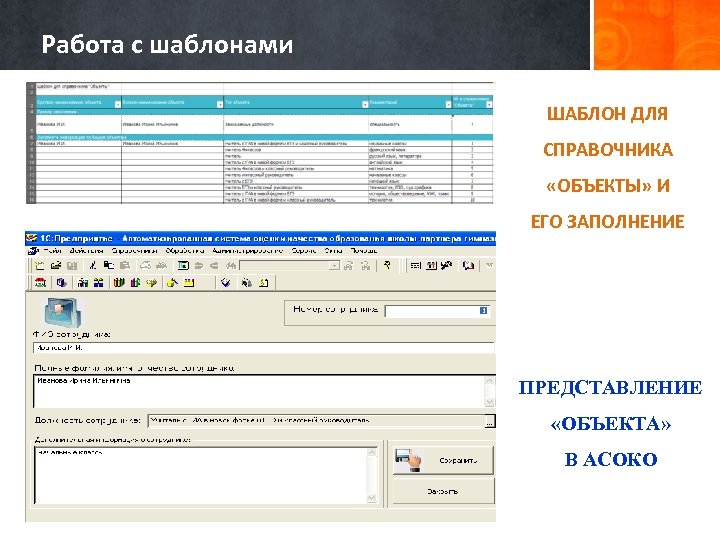720x540 pixels.
Task: Click scroll-up arrow of additional information area
Action: (372, 453)
